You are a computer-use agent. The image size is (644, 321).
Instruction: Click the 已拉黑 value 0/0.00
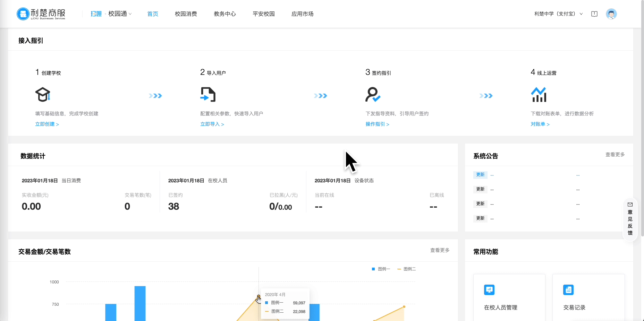click(280, 207)
